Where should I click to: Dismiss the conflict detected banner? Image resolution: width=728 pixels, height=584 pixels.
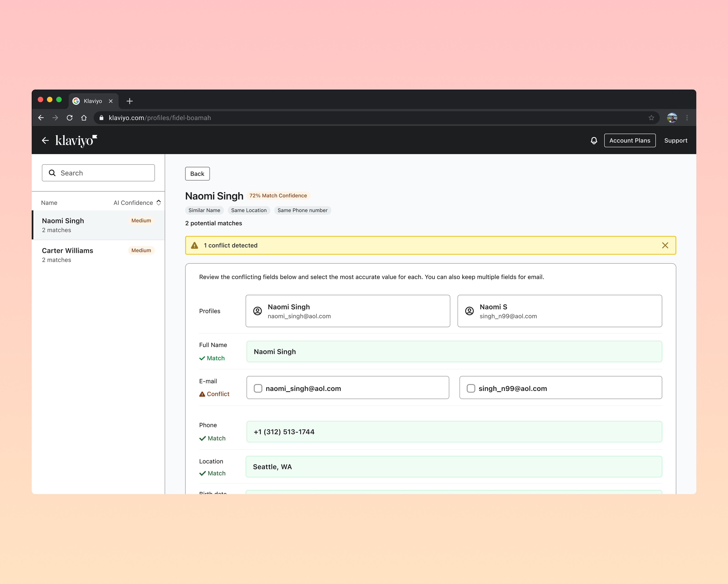tap(665, 245)
